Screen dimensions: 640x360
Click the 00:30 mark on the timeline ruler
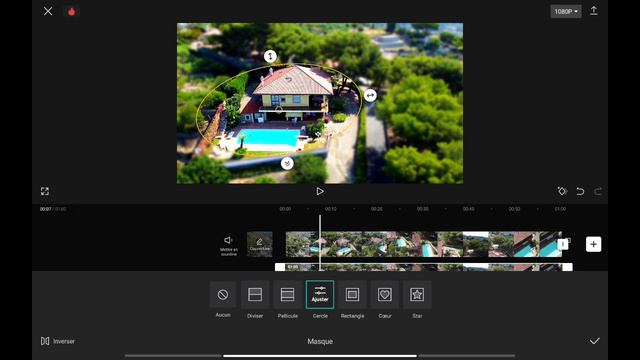(422, 209)
